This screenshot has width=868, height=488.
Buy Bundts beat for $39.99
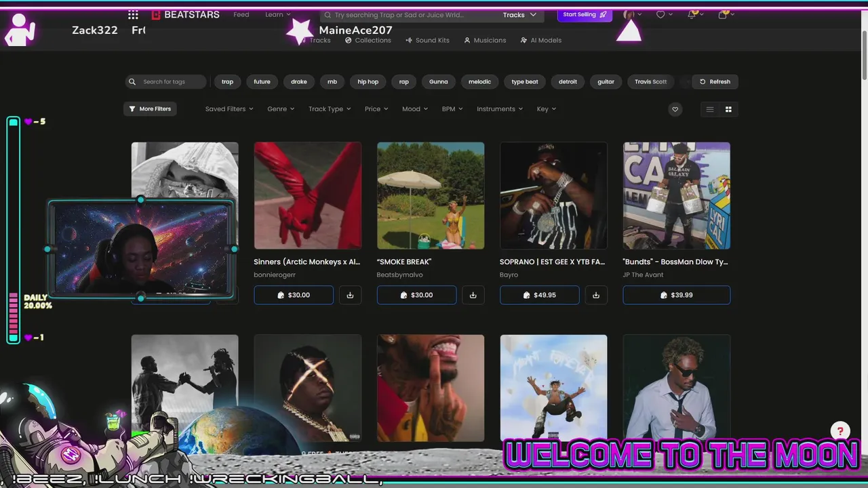tap(677, 295)
